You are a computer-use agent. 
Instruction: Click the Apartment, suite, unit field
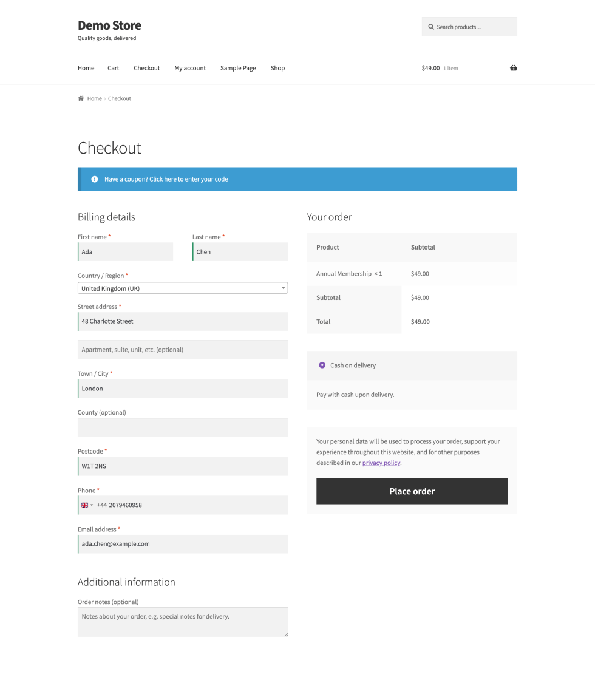[183, 350]
